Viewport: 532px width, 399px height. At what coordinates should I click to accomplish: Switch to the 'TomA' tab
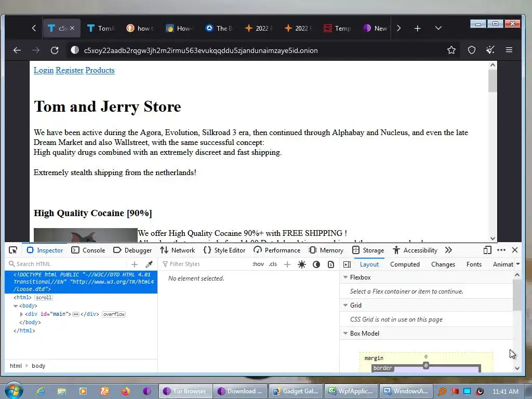coord(101,29)
